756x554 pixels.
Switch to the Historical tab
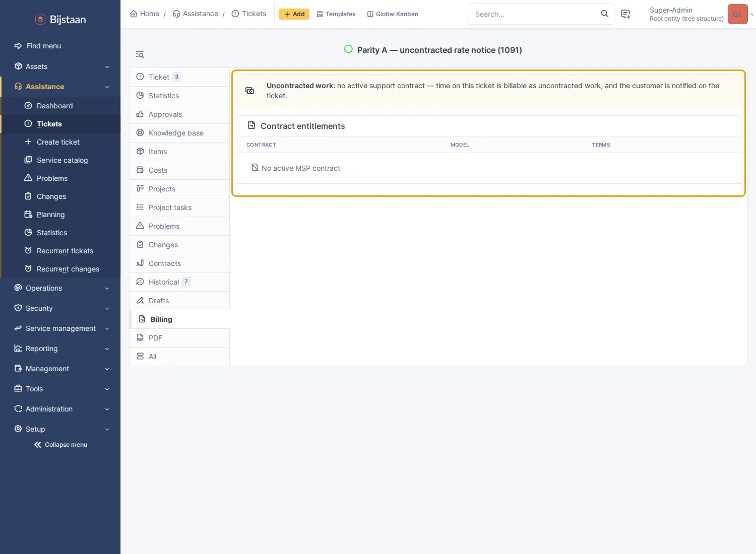pyautogui.click(x=179, y=282)
